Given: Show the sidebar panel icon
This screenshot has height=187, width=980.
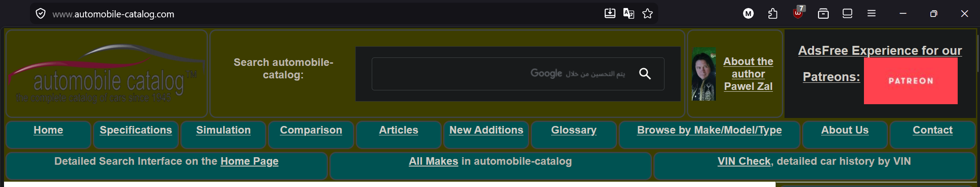Looking at the screenshot, I should pyautogui.click(x=847, y=13).
